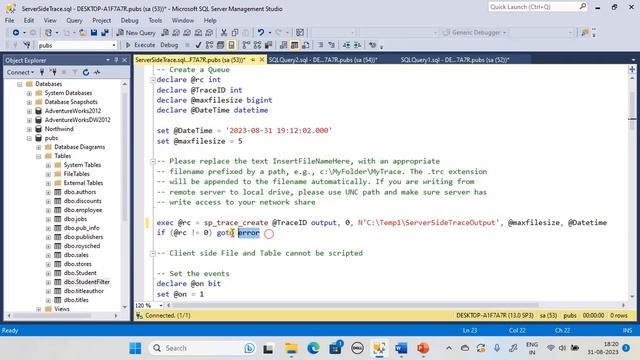
Task: Click the Cut scissors icon
Action: 224,33
